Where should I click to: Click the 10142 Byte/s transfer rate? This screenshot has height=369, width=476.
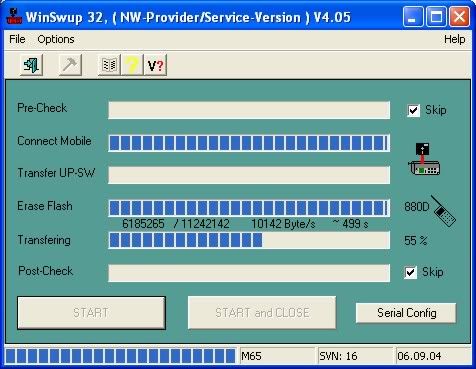(x=283, y=224)
